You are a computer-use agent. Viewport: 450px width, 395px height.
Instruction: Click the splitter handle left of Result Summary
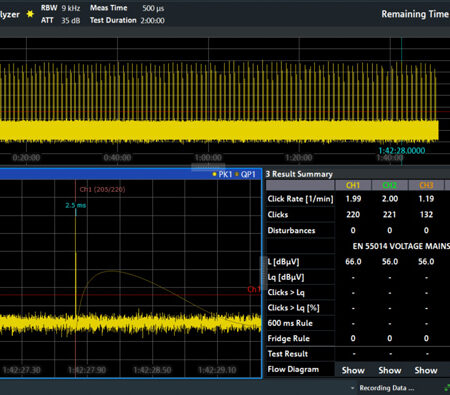(263, 273)
